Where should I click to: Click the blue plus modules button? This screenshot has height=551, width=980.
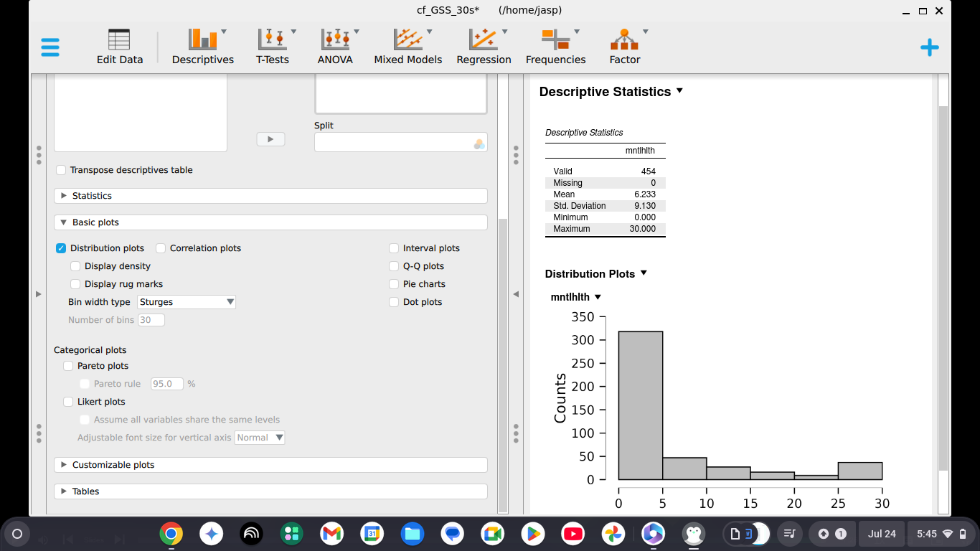click(x=929, y=48)
